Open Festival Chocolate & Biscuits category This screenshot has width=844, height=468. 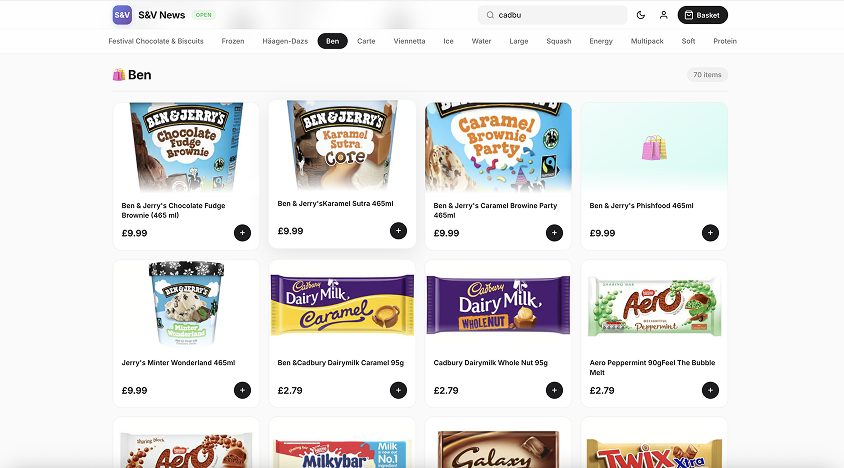[x=156, y=41]
